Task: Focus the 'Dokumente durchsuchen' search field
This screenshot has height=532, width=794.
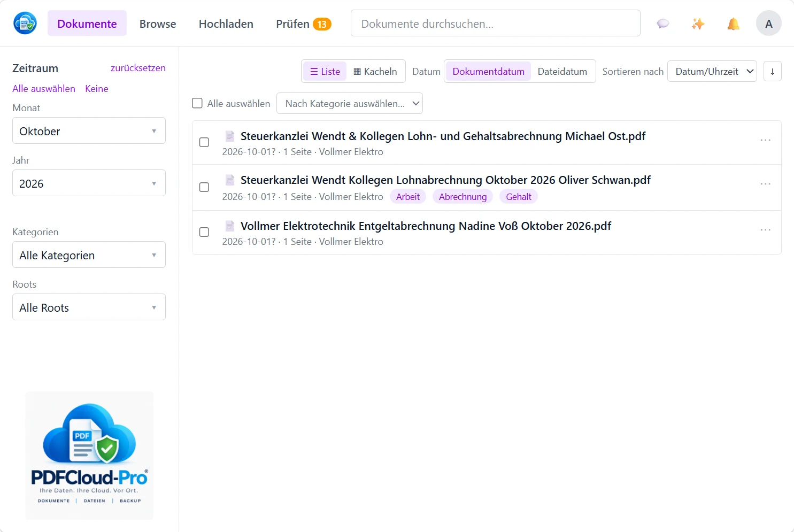Action: pyautogui.click(x=496, y=23)
